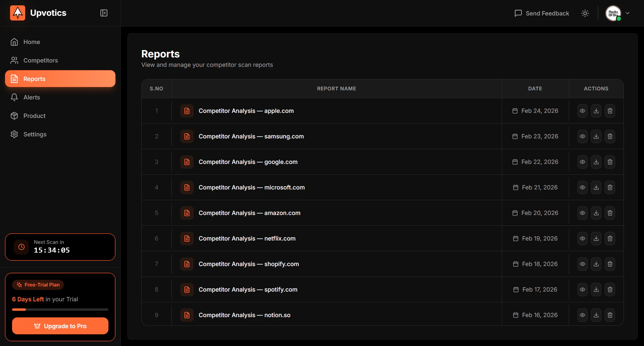The width and height of the screenshot is (644, 346).
Task: Click the Upvotics rocket logo
Action: coord(17,13)
